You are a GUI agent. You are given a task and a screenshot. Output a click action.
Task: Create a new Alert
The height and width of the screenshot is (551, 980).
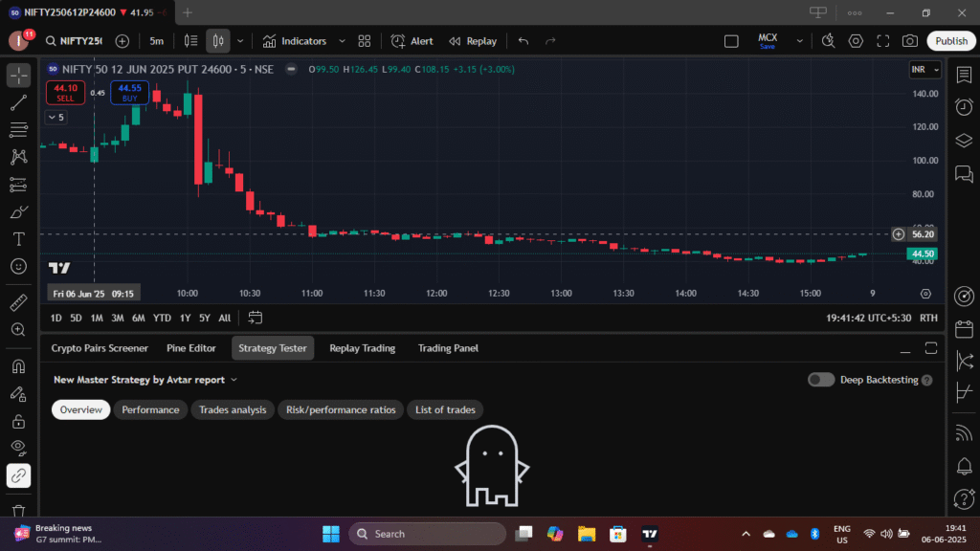[412, 41]
